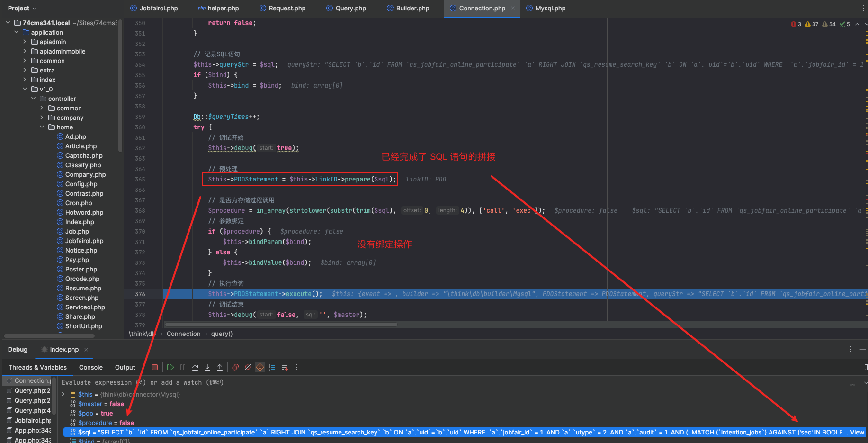Open debug toolbar more options menu
The width and height of the screenshot is (868, 443).
coord(297,367)
